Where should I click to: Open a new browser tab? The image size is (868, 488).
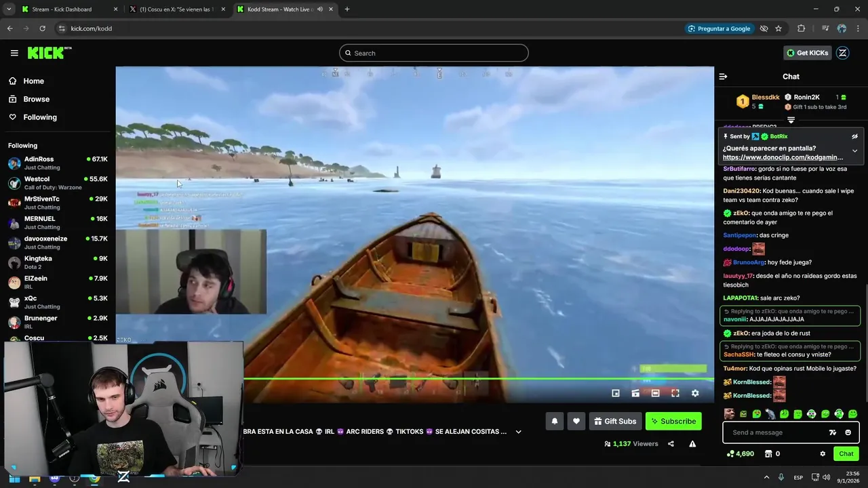(347, 9)
